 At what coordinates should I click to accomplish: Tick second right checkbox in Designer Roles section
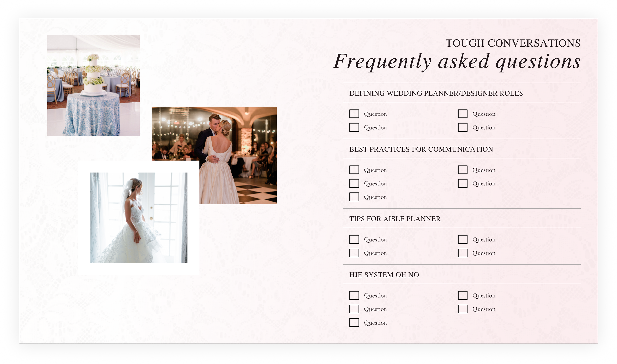point(463,127)
